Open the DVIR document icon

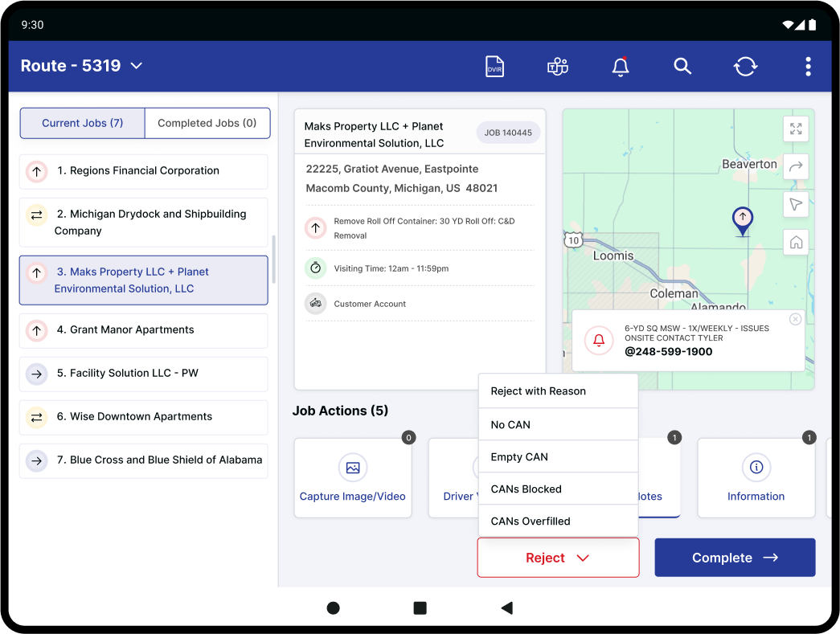coord(494,67)
